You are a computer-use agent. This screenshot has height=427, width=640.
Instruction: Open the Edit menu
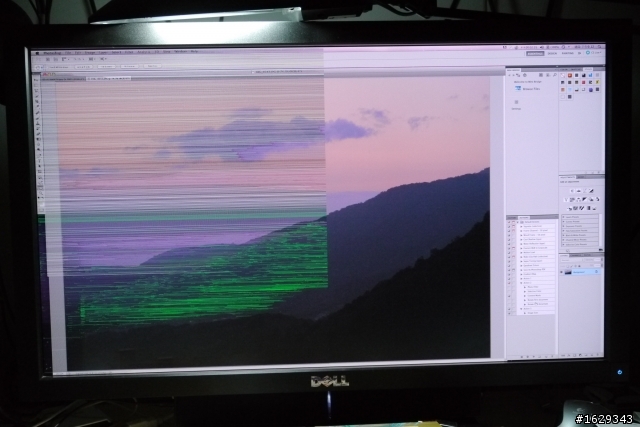click(x=78, y=53)
